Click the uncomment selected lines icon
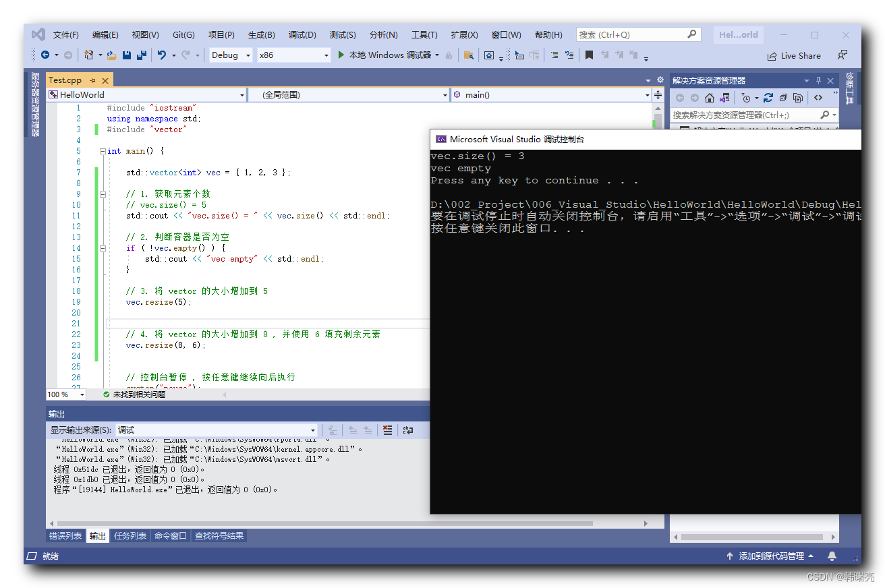This screenshot has height=588, width=885. [569, 55]
